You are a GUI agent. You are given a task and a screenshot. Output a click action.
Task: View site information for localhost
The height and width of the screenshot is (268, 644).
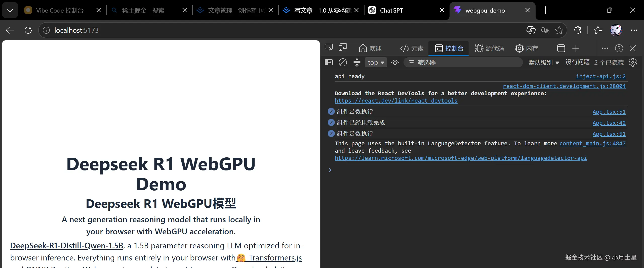point(46,30)
